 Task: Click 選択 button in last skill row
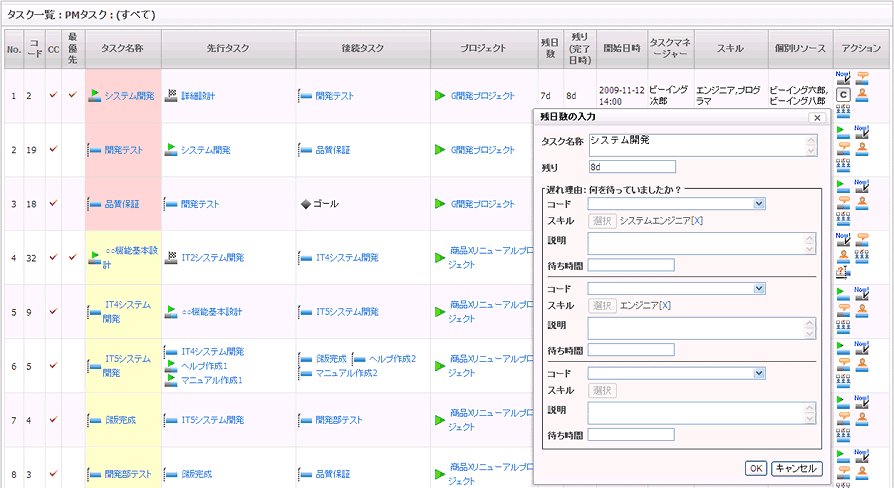point(602,391)
